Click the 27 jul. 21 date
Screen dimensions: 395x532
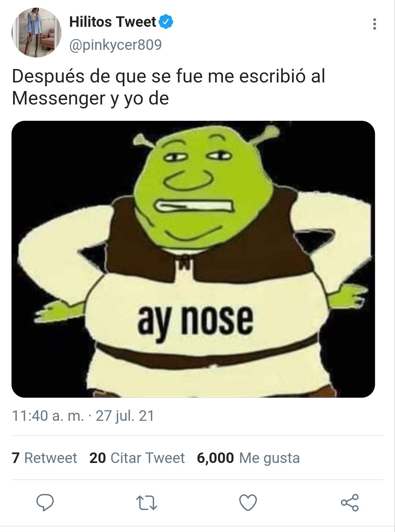pos(125,416)
